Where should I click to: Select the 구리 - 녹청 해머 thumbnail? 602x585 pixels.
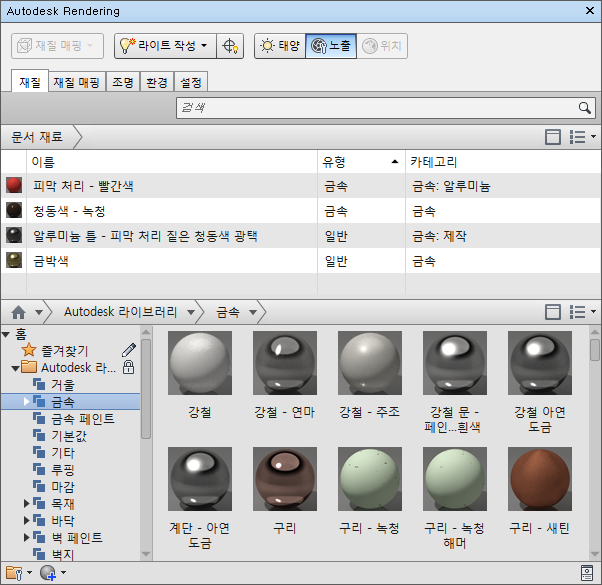pyautogui.click(x=455, y=479)
